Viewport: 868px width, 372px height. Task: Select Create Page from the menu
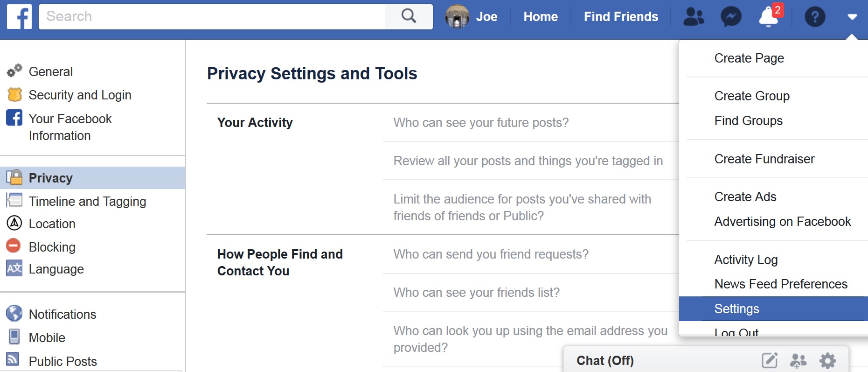749,58
